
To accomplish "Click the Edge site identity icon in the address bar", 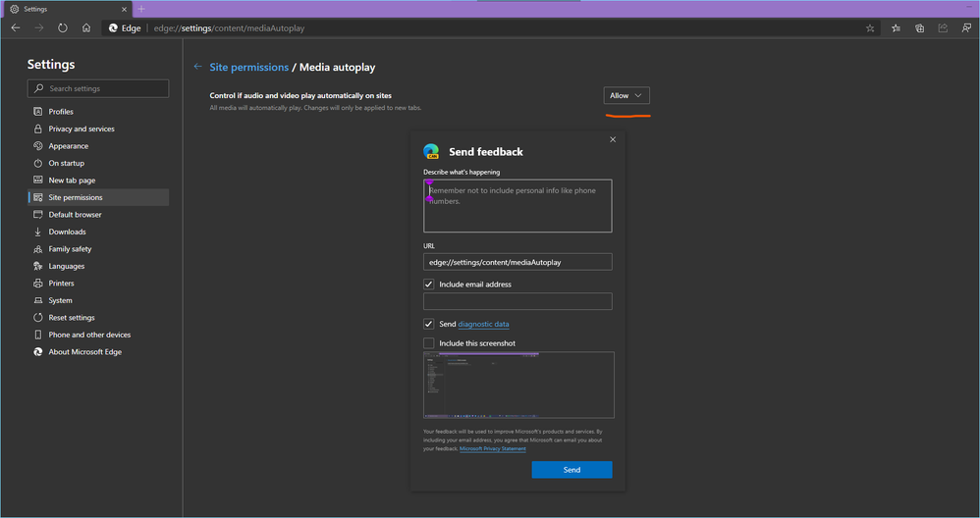I will tap(113, 28).
